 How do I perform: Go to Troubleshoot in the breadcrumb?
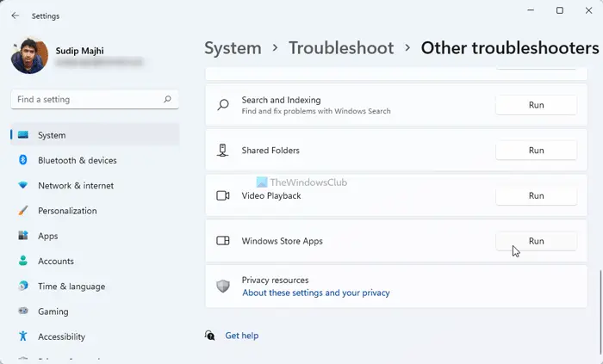tap(341, 48)
